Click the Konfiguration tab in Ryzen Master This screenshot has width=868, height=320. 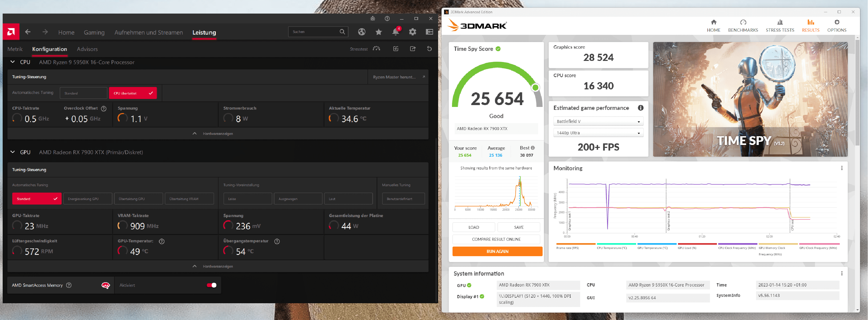point(50,49)
